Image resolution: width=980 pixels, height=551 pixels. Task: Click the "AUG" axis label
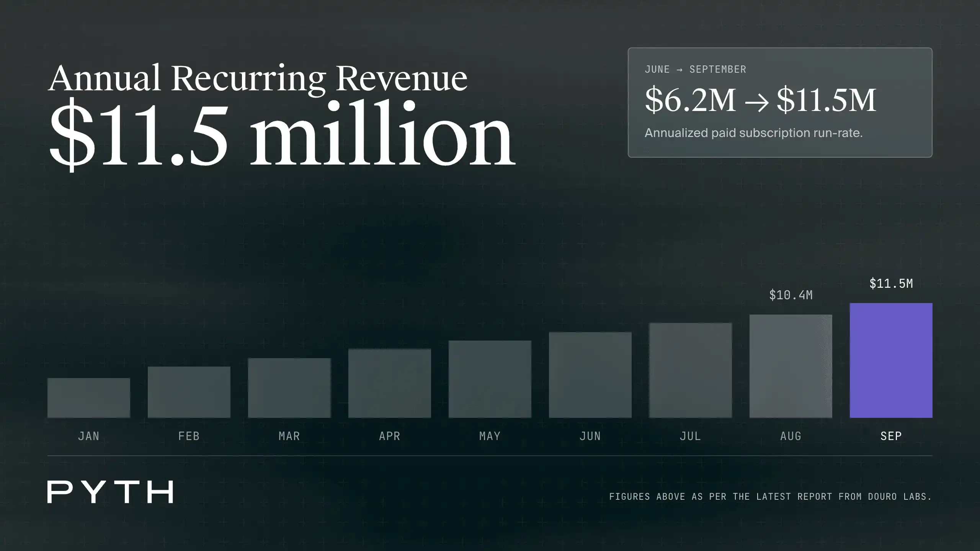(791, 436)
